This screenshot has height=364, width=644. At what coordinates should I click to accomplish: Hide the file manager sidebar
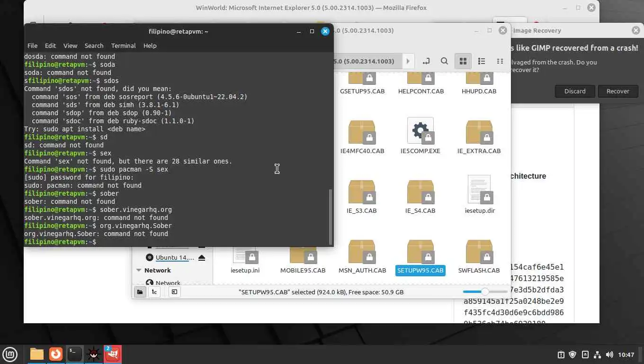(174, 292)
